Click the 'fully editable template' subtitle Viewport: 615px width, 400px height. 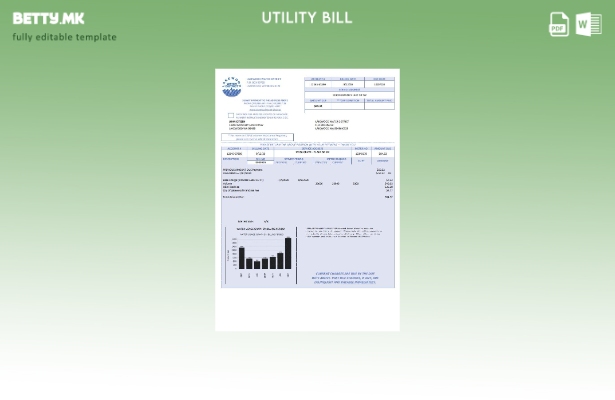[64, 37]
